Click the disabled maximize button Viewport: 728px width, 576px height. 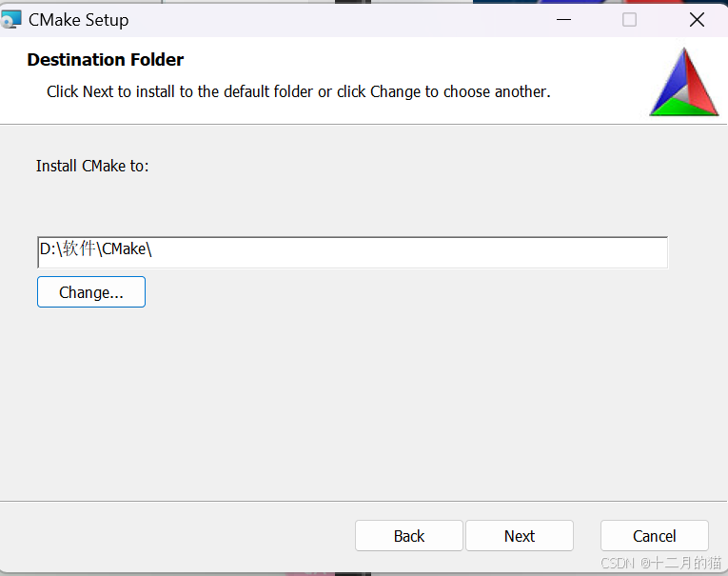point(630,19)
